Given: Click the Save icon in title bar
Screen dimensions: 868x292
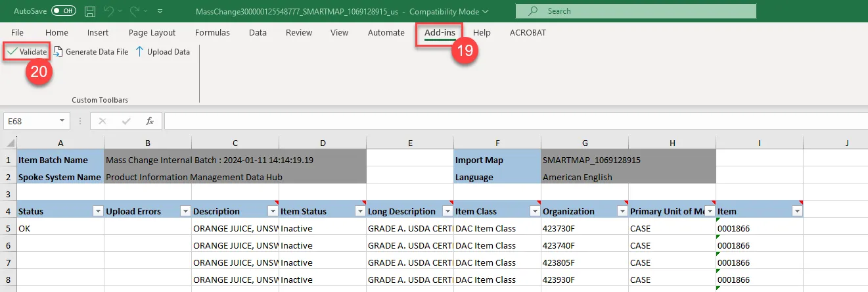Looking at the screenshot, I should pos(90,11).
